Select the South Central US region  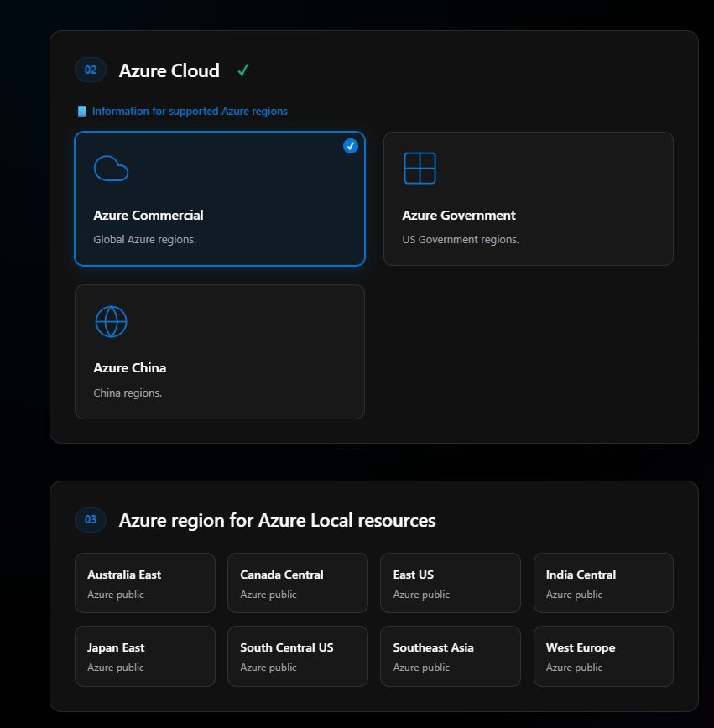pos(297,656)
